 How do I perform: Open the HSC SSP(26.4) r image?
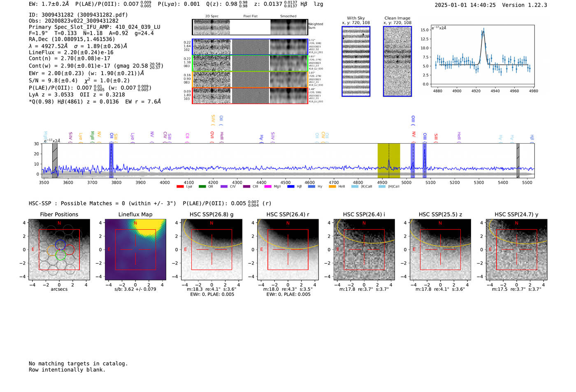click(288, 250)
